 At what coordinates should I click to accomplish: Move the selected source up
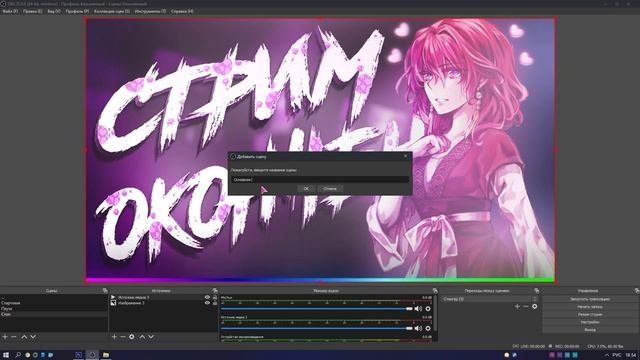coord(142,337)
